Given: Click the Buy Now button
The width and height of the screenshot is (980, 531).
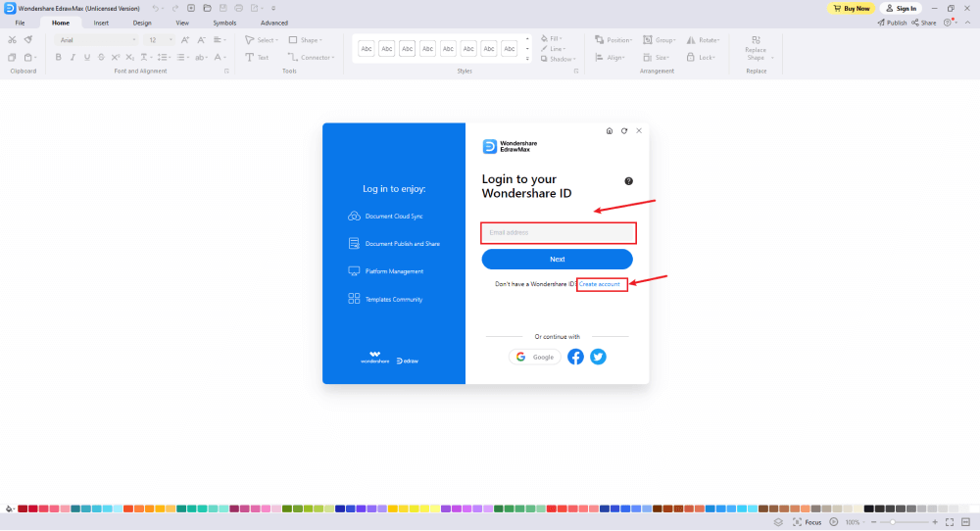Looking at the screenshot, I should [x=852, y=8].
